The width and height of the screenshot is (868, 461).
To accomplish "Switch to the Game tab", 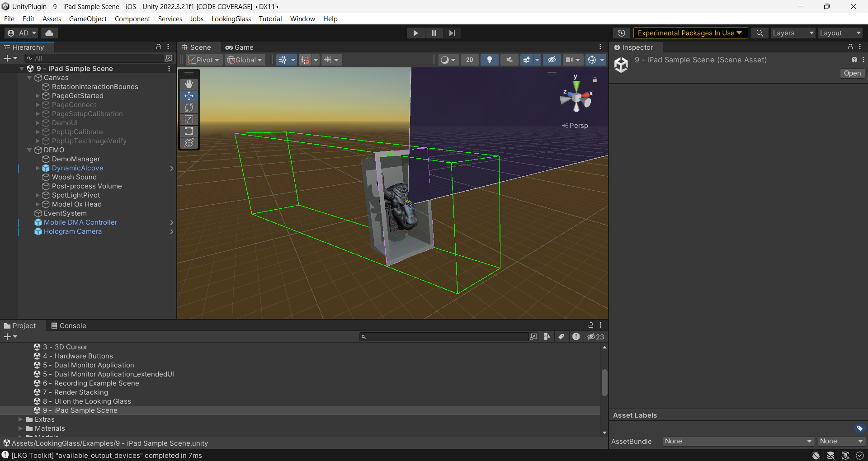I will pos(240,47).
